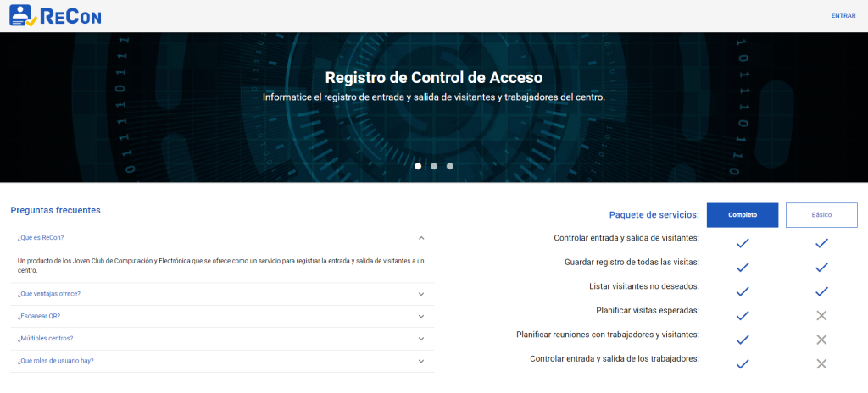Click Completo checkmark for 'Planificar visitas esperadas'

pos(743,316)
